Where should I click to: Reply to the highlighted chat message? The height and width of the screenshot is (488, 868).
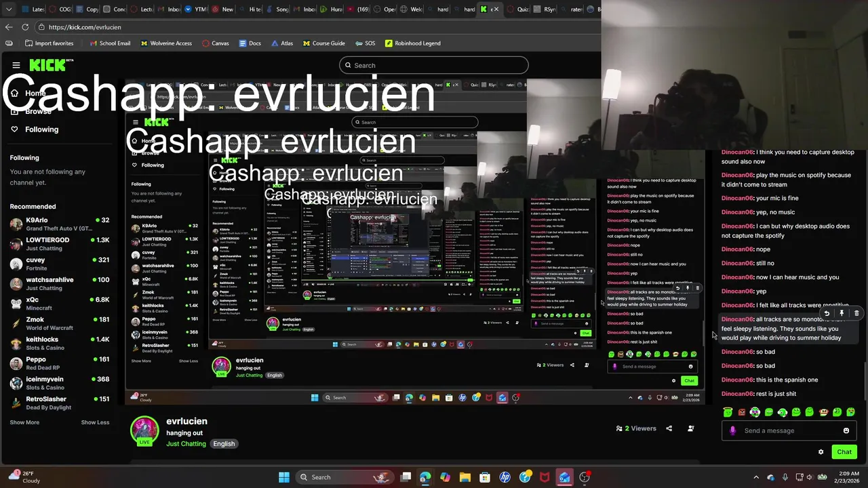tap(827, 313)
